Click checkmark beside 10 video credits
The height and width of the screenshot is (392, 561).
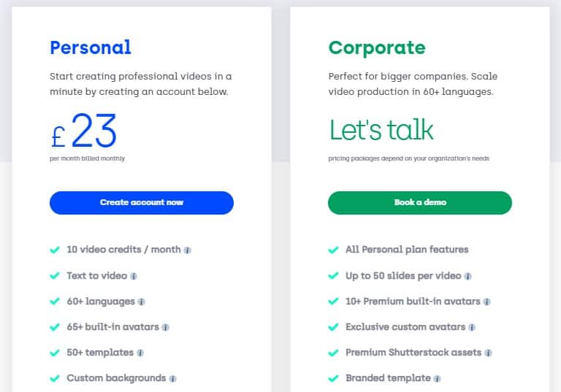pos(55,250)
